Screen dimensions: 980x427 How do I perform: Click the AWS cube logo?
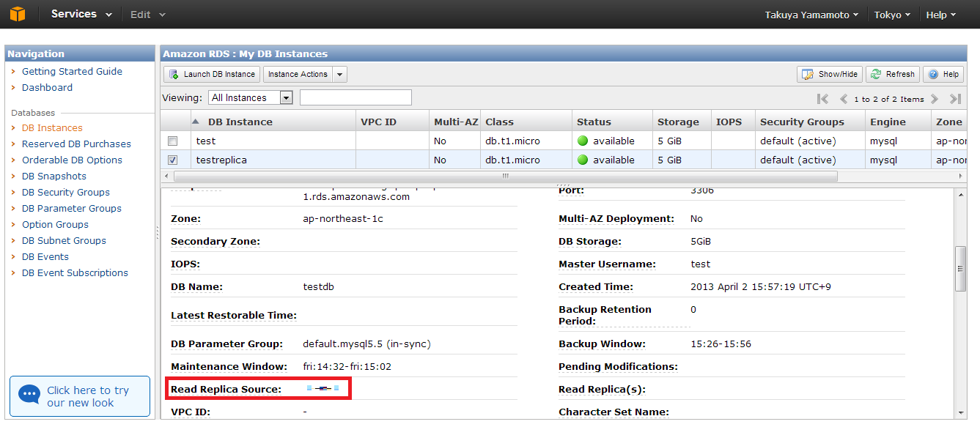pos(17,14)
